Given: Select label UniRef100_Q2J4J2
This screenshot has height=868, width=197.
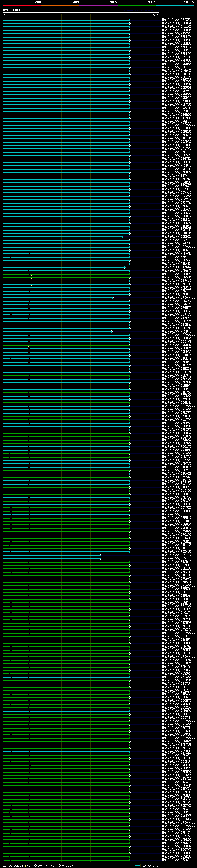Looking at the screenshot, I should (177, 281).
